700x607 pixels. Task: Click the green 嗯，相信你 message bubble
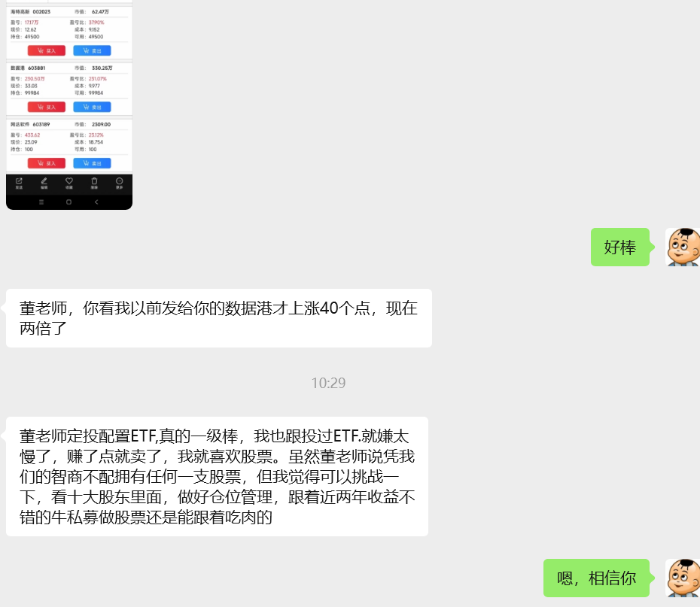596,578
